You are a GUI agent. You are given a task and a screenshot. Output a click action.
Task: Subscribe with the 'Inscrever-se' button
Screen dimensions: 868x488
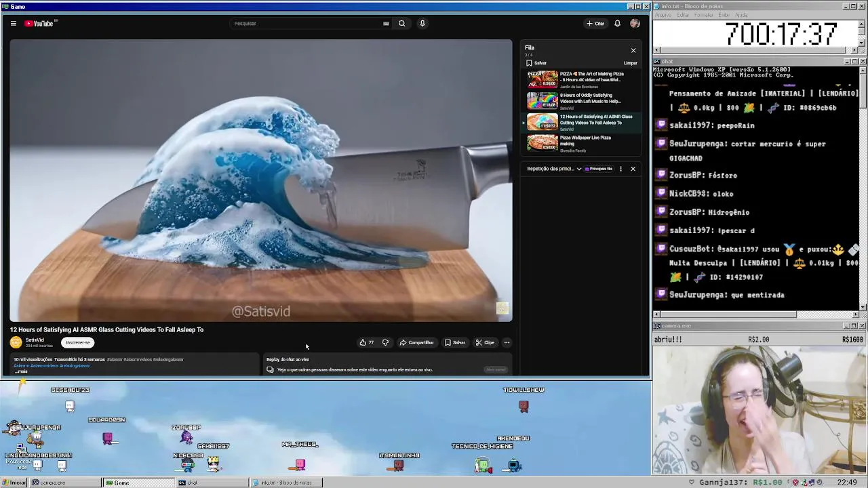[x=78, y=342]
